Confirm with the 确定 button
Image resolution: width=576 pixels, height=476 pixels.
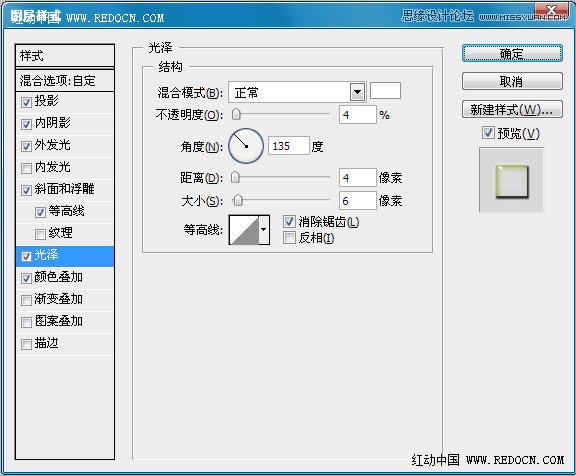pos(512,54)
